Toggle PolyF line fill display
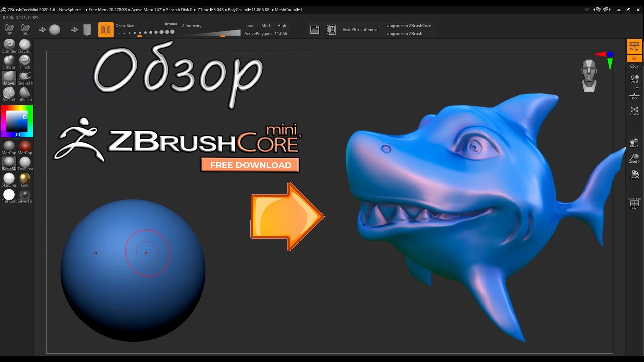This screenshot has height=362, width=644. pyautogui.click(x=634, y=203)
